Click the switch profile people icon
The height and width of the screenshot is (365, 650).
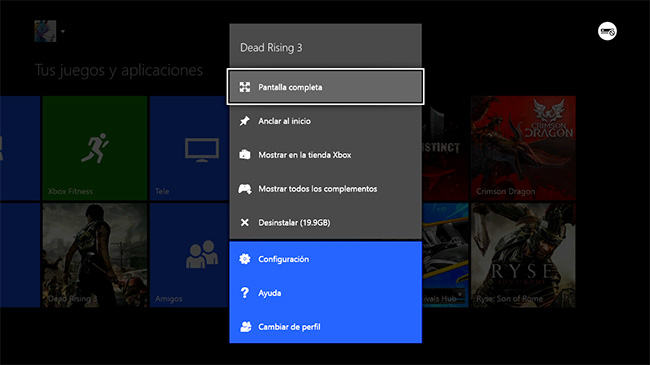(245, 327)
